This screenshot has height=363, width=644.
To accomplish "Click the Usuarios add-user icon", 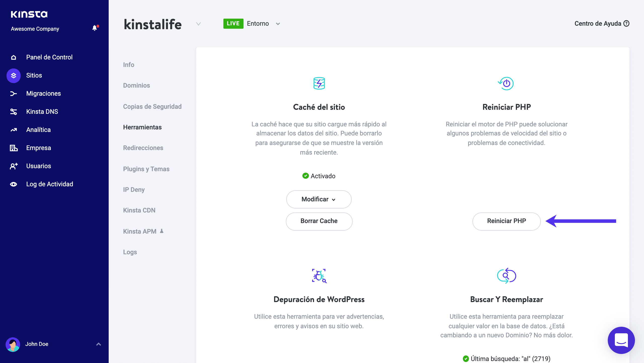I will point(14,166).
